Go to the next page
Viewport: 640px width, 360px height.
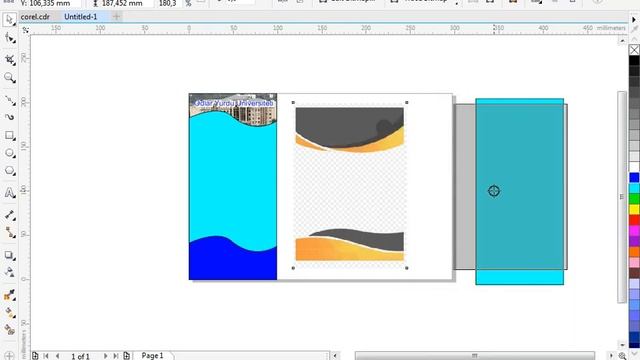(105, 356)
